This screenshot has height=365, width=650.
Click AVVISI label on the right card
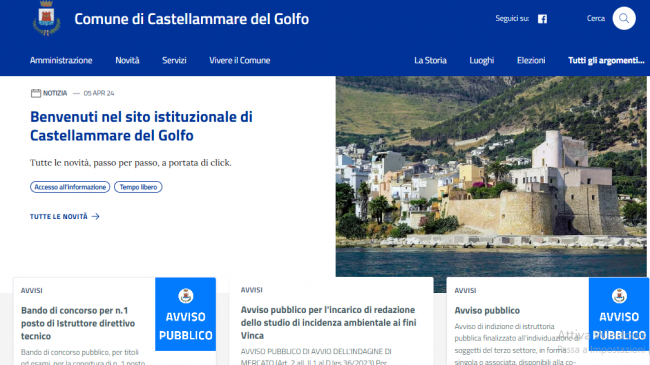pos(465,290)
